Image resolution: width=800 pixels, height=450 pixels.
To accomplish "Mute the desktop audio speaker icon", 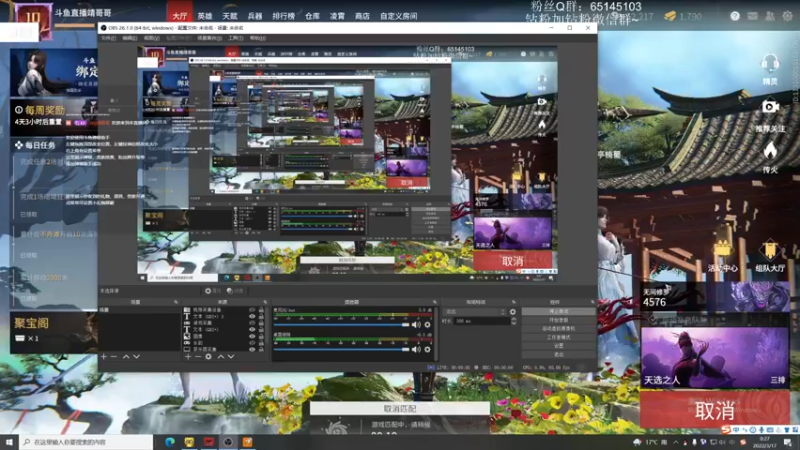I will [416, 349].
